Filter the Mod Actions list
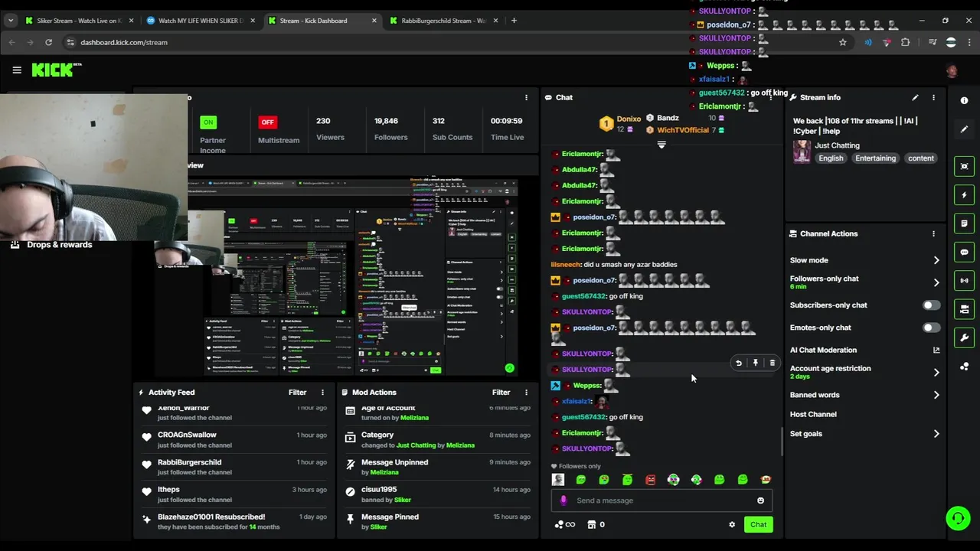The height and width of the screenshot is (551, 980). point(501,393)
